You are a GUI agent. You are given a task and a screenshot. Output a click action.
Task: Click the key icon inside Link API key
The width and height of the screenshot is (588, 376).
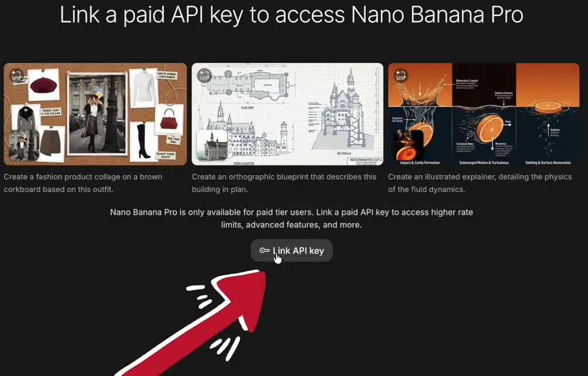265,250
